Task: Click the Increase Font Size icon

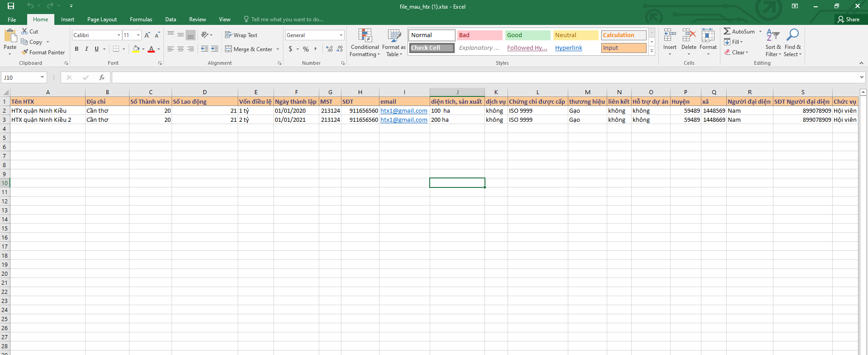Action: (x=147, y=35)
